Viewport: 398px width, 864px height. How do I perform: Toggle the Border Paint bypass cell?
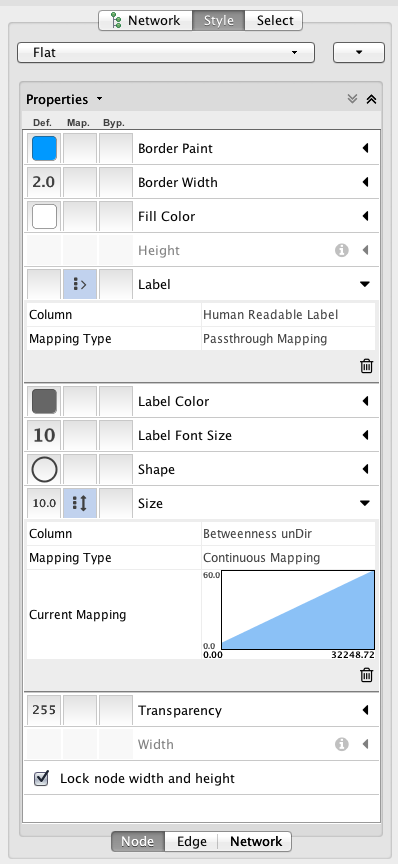click(x=116, y=149)
